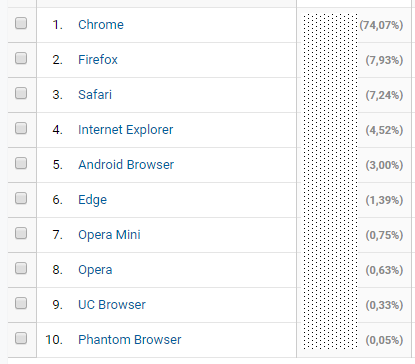The height and width of the screenshot is (364, 415).
Task: Check the Opera Mini checkbox
Action: (21, 233)
